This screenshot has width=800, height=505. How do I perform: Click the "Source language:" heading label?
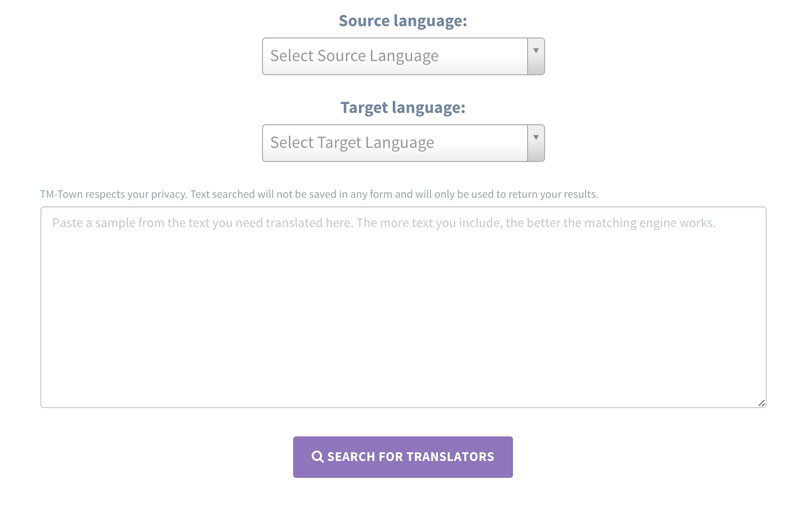[x=403, y=20]
